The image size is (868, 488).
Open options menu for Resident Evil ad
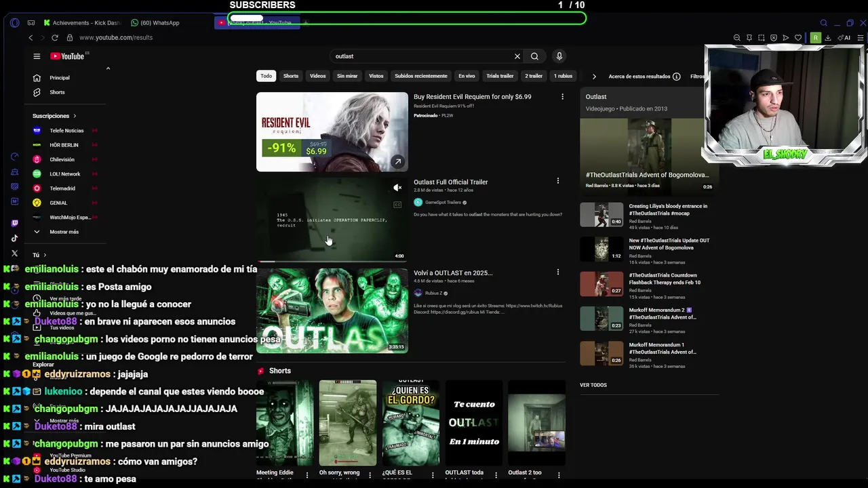[x=562, y=97]
